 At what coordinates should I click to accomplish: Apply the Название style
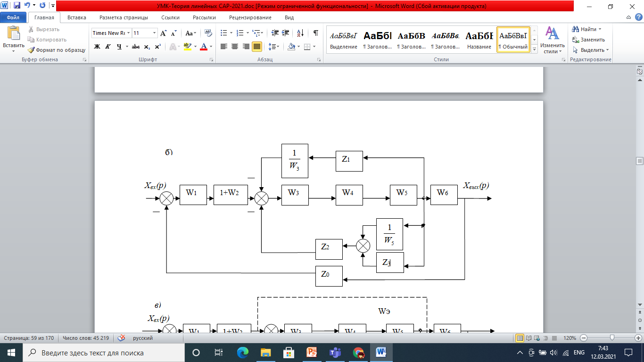tap(479, 39)
